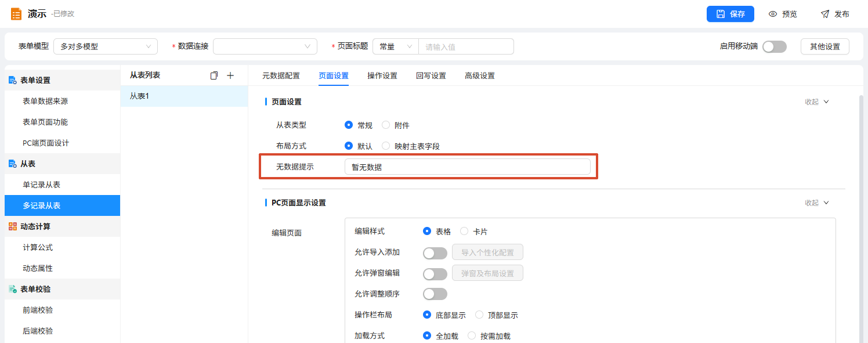The width and height of the screenshot is (868, 343).
Task: Click the 动态计算 section icon
Action: [x=12, y=226]
